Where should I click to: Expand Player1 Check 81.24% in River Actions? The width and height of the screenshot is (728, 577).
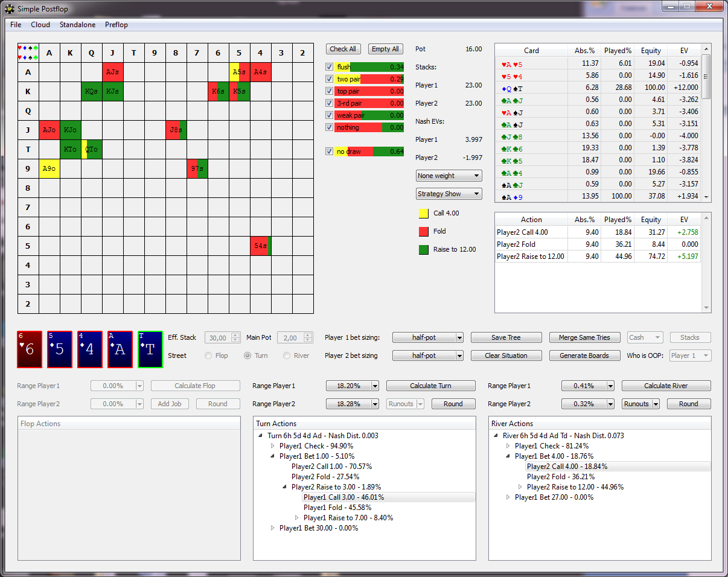click(508, 446)
